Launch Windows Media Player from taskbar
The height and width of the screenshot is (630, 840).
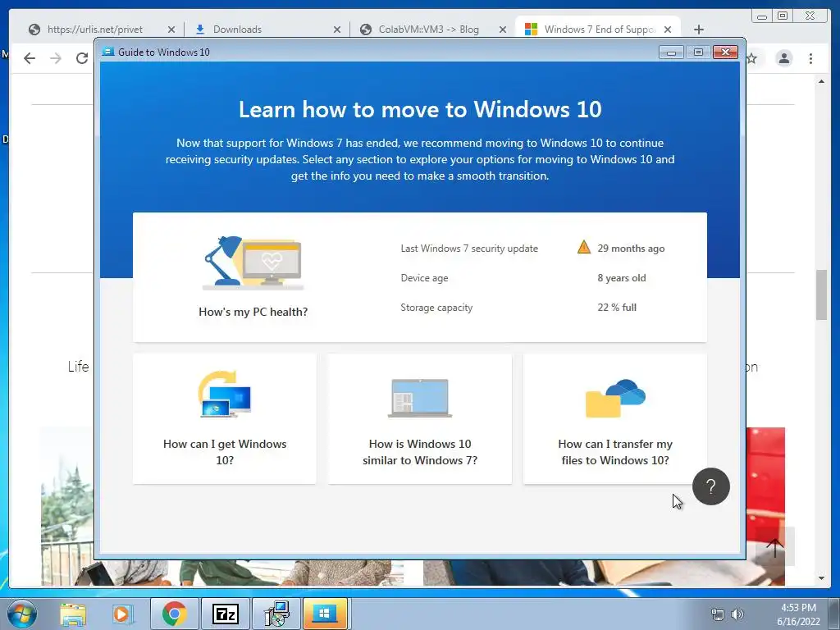121,614
